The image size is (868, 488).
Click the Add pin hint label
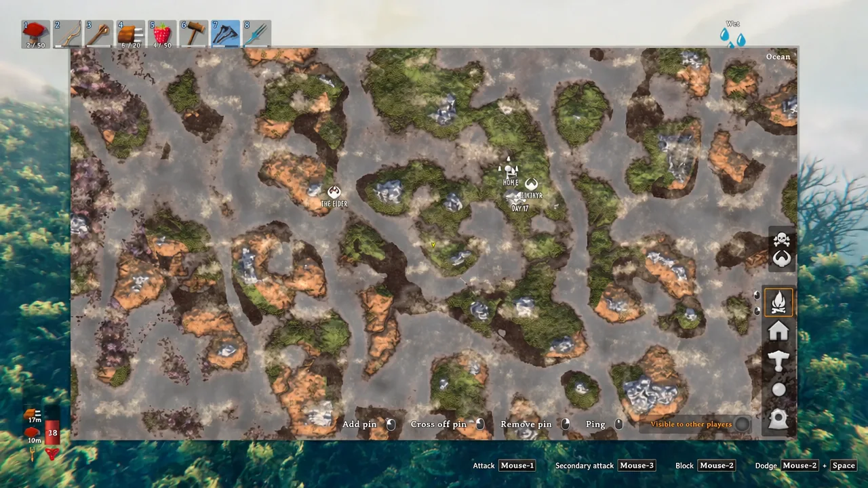[359, 424]
